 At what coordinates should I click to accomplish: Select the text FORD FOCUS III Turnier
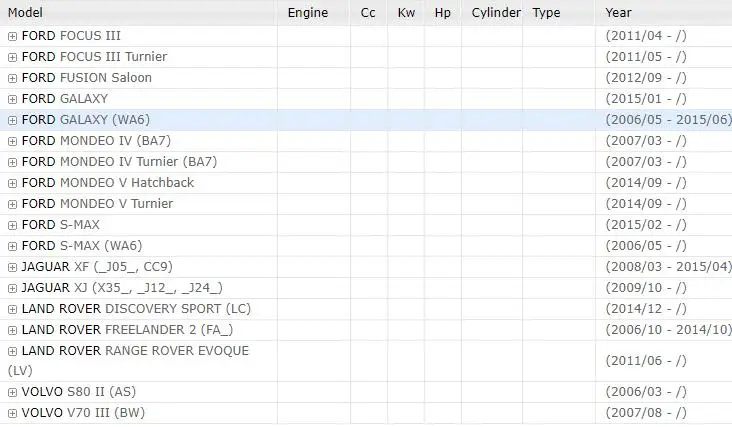point(94,56)
